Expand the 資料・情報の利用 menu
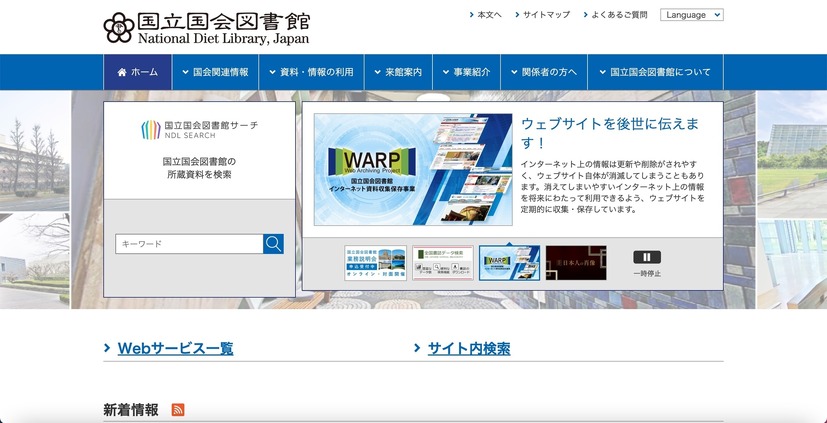The image size is (827, 423). [311, 72]
